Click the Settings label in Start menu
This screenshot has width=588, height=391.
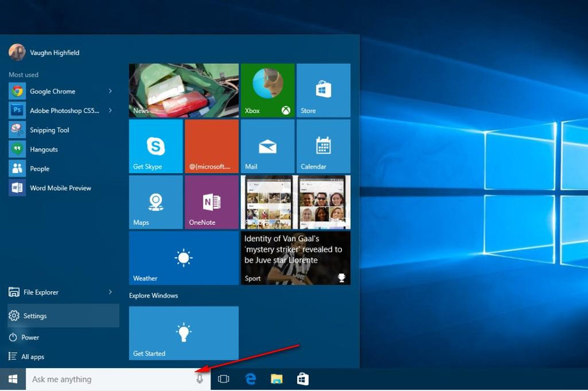[x=35, y=316]
